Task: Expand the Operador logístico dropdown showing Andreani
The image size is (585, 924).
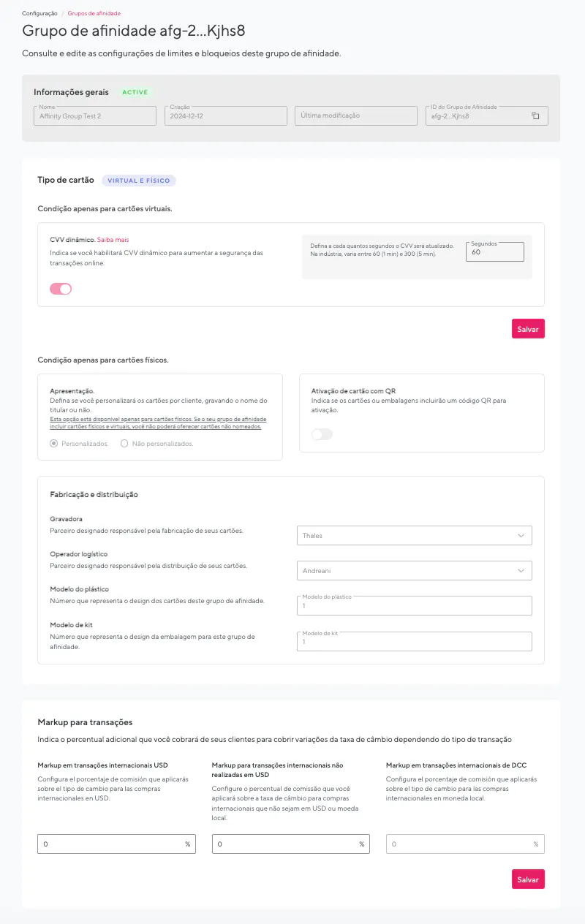Action: (x=414, y=571)
